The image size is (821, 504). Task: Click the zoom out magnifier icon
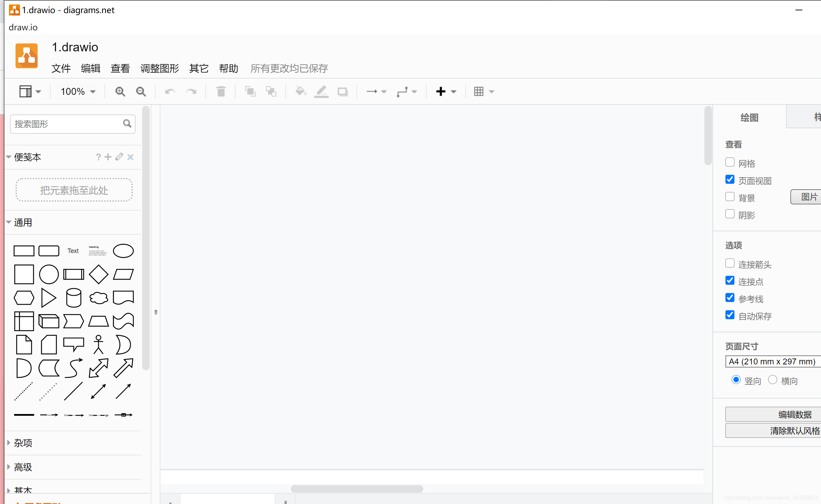tap(141, 91)
